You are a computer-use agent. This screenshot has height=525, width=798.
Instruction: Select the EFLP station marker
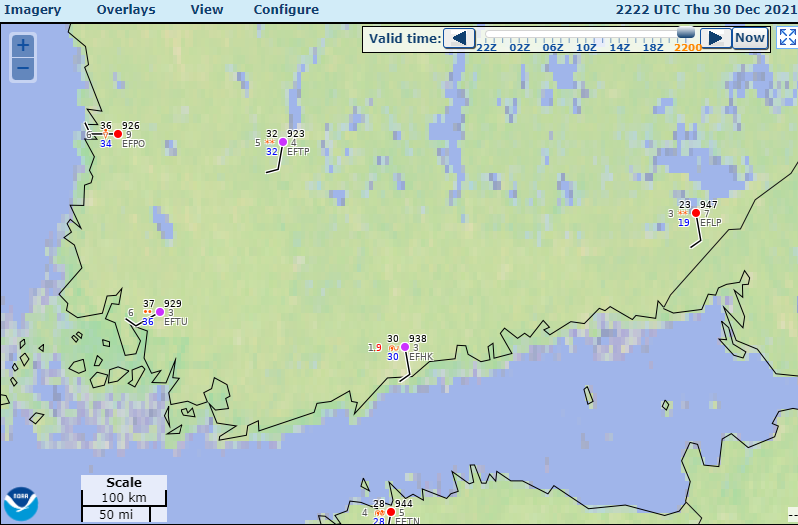coord(696,212)
